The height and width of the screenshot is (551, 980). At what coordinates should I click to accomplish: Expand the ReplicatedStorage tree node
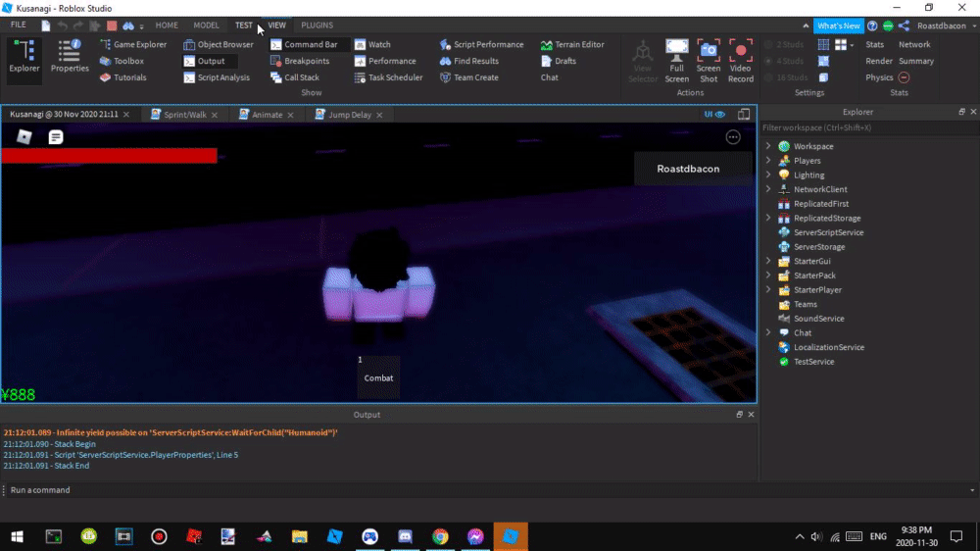pyautogui.click(x=768, y=218)
